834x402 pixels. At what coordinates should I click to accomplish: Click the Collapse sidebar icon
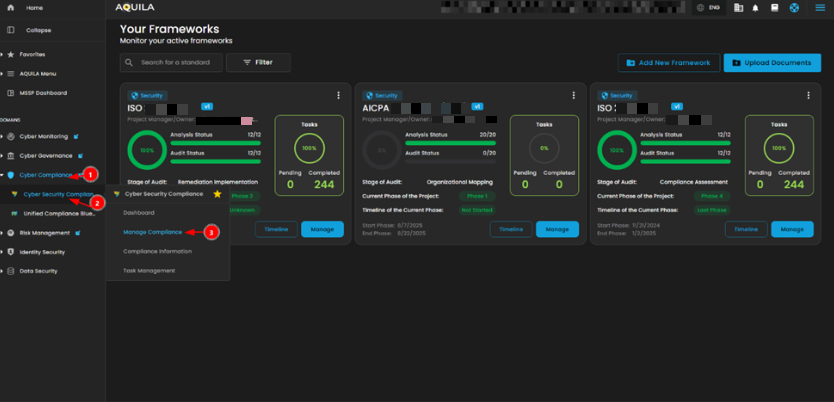tap(10, 30)
